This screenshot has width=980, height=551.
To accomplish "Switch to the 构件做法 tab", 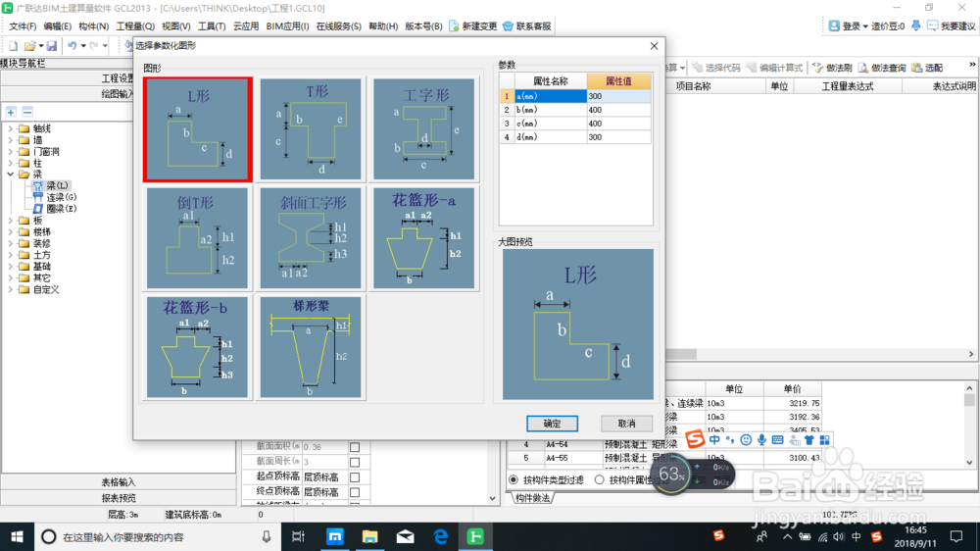I will pyautogui.click(x=533, y=498).
